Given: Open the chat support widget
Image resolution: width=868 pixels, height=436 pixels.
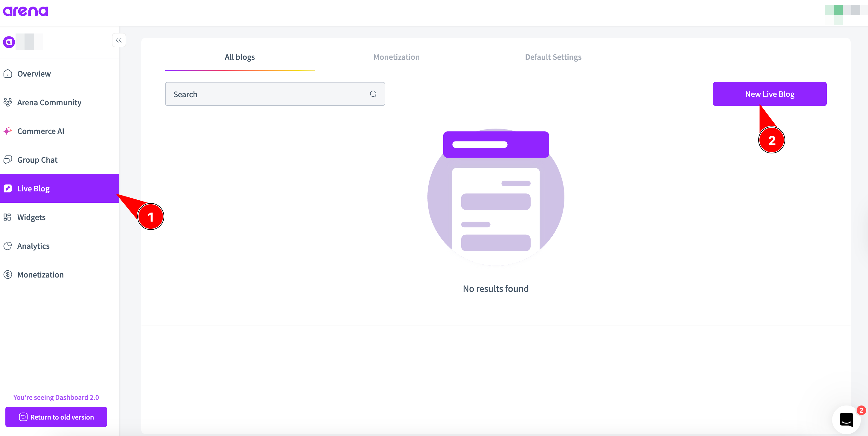Looking at the screenshot, I should pyautogui.click(x=846, y=420).
